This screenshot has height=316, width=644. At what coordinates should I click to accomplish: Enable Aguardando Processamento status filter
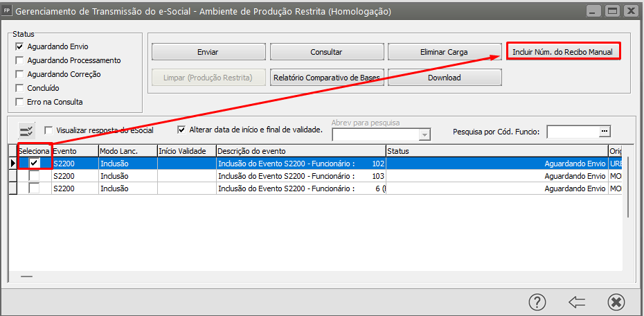coord(19,60)
